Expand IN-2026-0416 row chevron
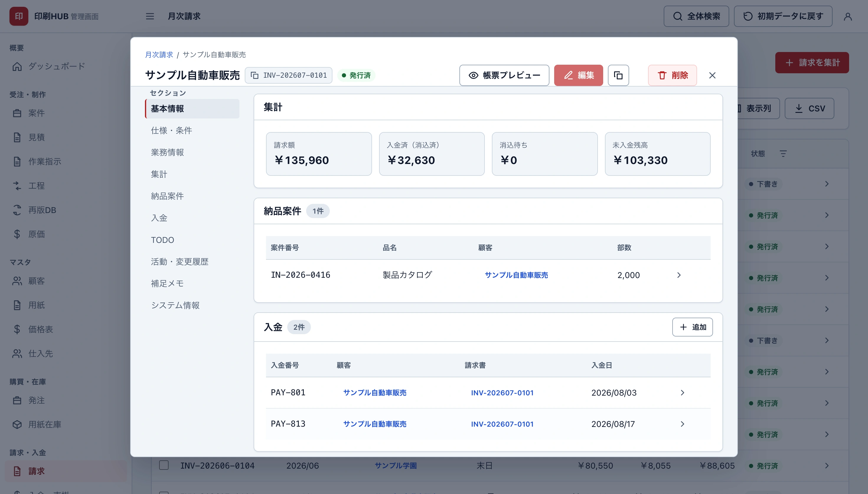 (x=679, y=275)
